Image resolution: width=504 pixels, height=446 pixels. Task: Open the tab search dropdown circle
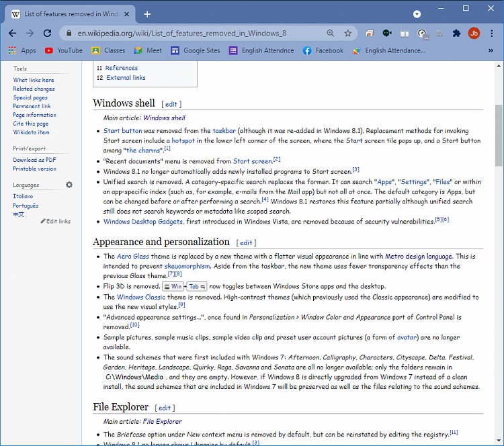coord(417,14)
